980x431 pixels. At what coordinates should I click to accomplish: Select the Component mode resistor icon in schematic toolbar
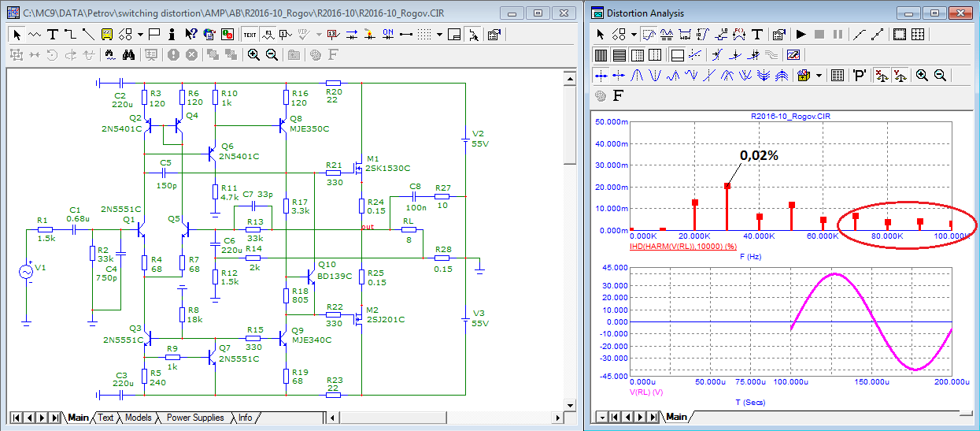[x=35, y=35]
